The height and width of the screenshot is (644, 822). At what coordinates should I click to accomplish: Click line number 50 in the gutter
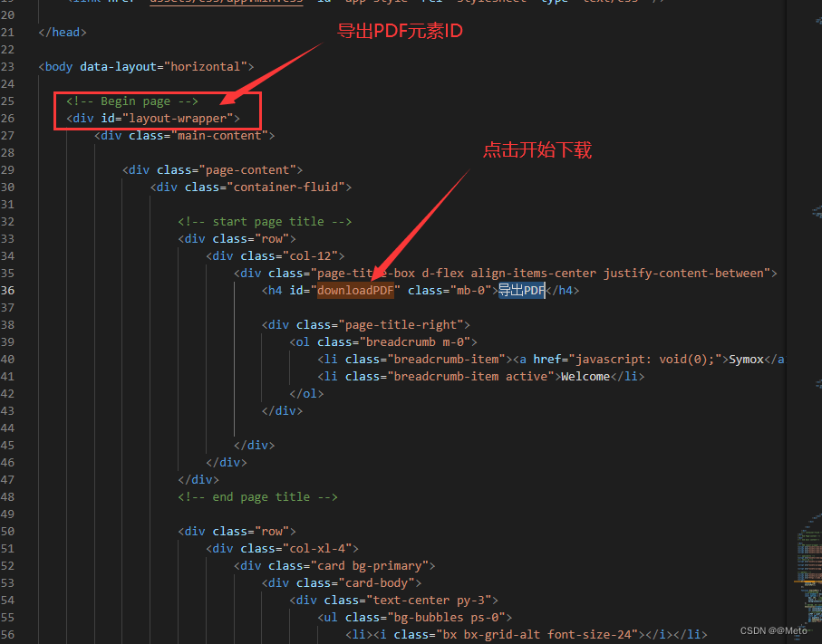pyautogui.click(x=7, y=532)
